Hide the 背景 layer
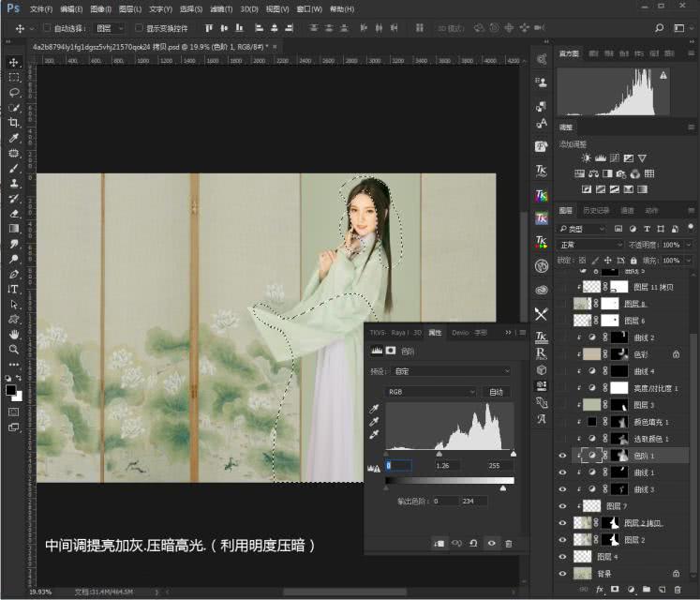Screen dimensions: 700x600 pos(563,573)
